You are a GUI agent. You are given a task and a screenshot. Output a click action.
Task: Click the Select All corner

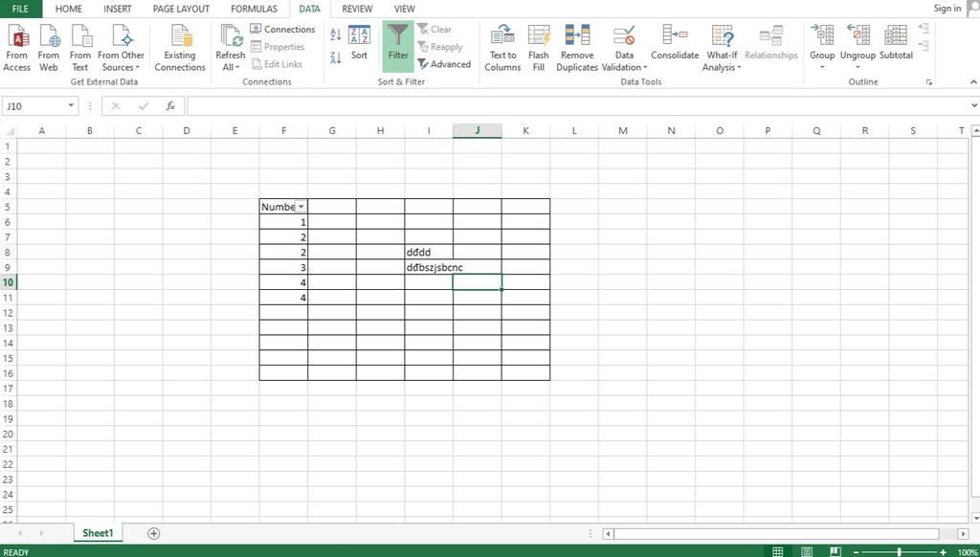pos(9,131)
